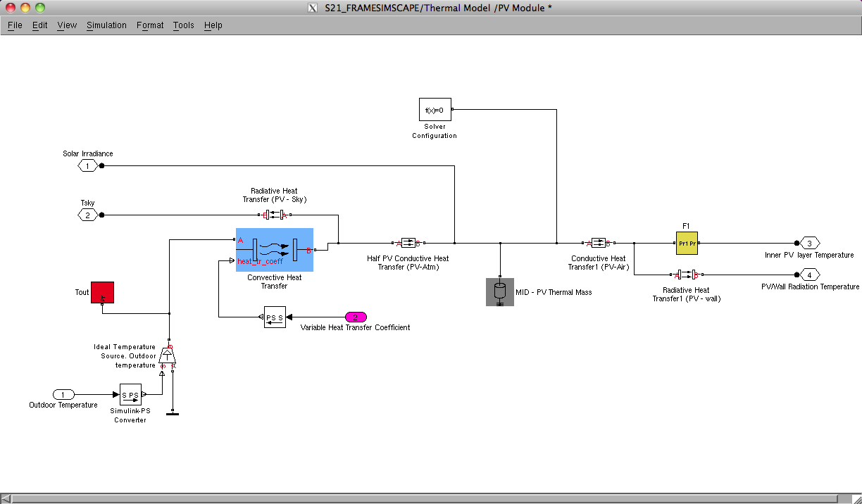
Task: Click the Convective Heat Transfer block
Action: (x=275, y=250)
